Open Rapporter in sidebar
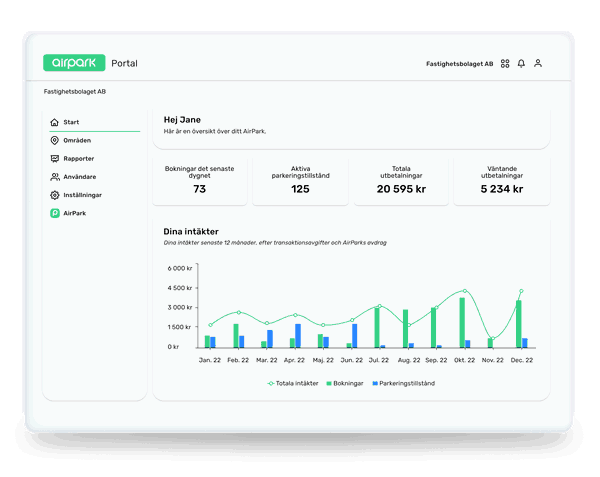The image size is (600, 477). pyautogui.click(x=95, y=158)
